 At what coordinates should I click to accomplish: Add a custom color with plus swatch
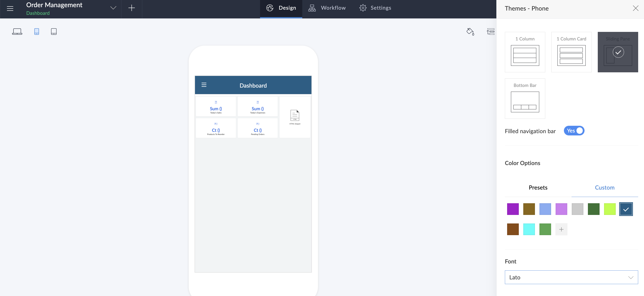coord(561,230)
